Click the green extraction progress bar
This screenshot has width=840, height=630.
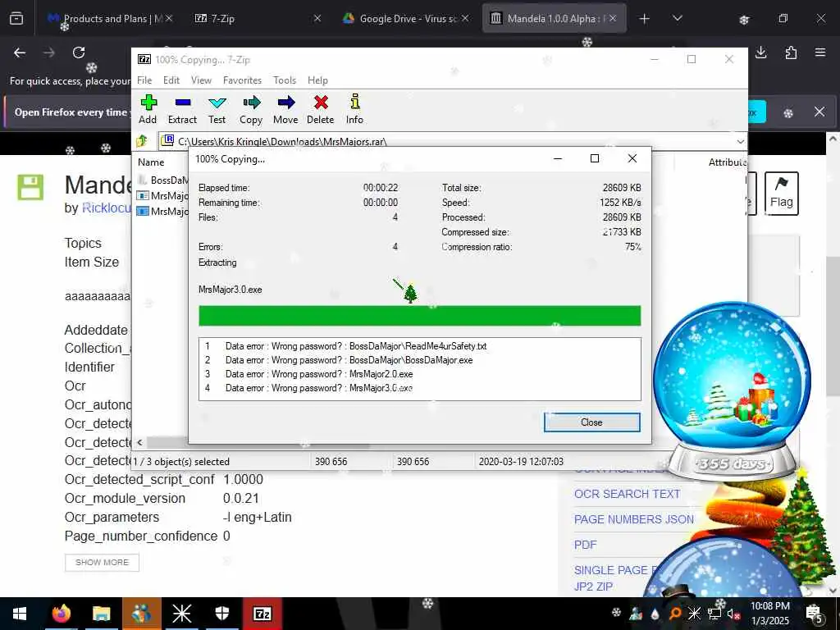pyautogui.click(x=419, y=316)
